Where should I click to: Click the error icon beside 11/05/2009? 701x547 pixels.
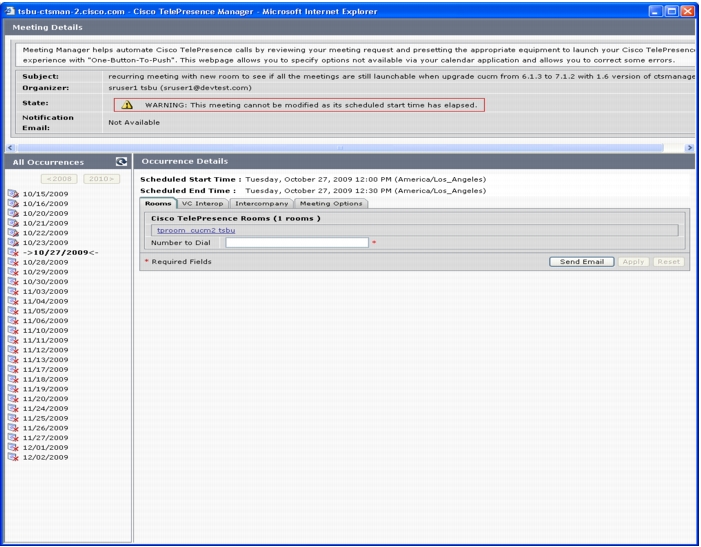pos(13,311)
